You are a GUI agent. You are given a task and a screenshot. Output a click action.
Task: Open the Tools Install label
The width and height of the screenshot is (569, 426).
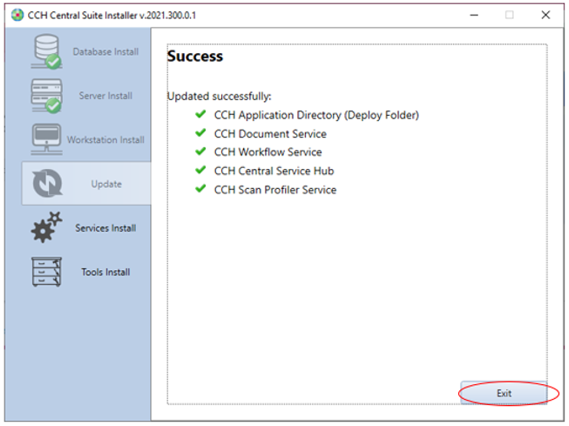pos(106,272)
